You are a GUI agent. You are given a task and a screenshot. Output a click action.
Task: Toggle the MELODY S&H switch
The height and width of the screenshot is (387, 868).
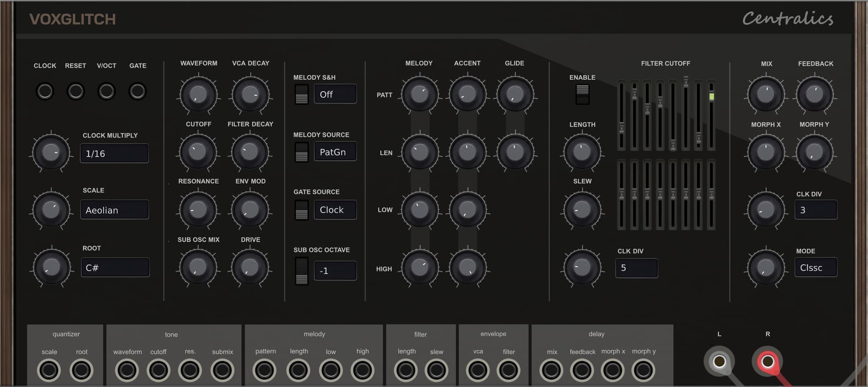302,94
